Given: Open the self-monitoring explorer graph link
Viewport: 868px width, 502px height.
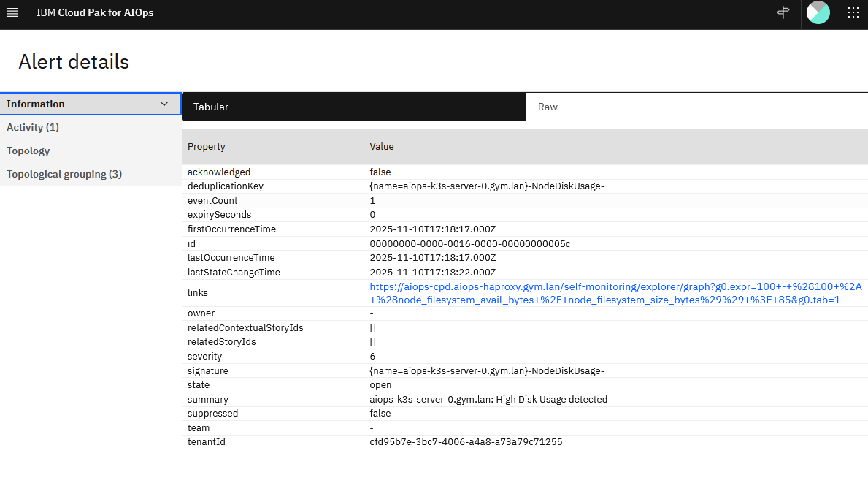Looking at the screenshot, I should click(615, 293).
